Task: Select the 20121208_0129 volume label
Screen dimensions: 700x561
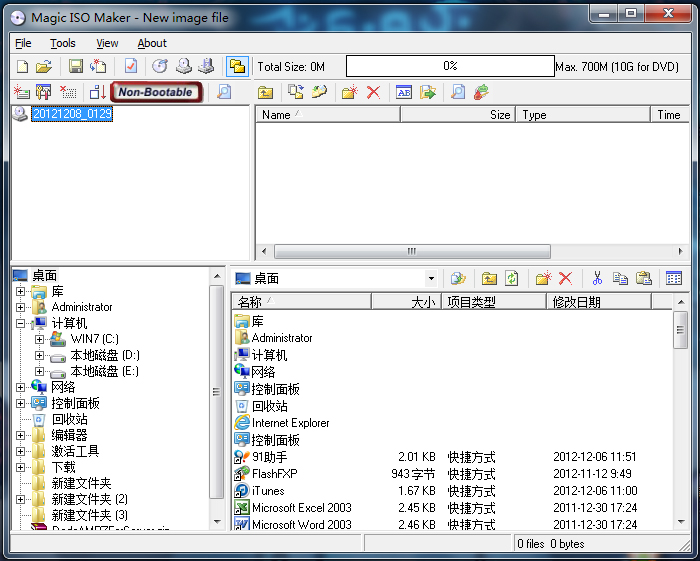Action: (x=72, y=114)
